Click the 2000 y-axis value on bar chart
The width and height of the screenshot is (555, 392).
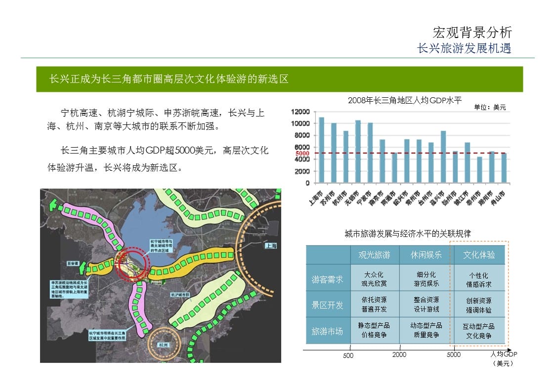pyautogui.click(x=302, y=171)
